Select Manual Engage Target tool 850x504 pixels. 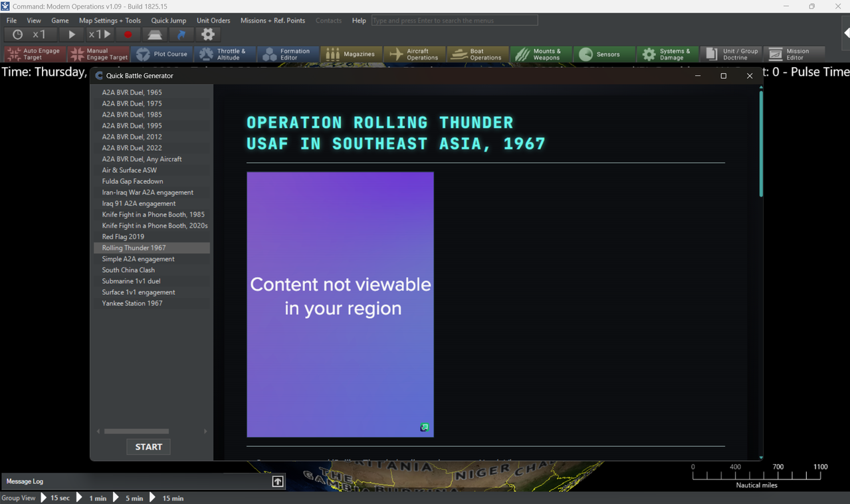(x=98, y=54)
